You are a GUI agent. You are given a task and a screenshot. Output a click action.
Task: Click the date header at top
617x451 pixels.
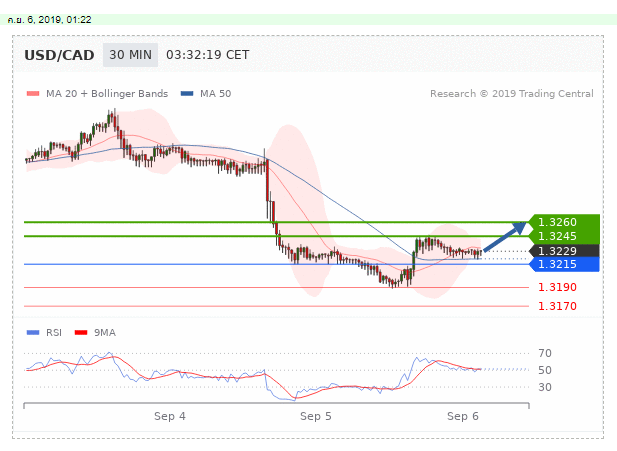[49, 20]
